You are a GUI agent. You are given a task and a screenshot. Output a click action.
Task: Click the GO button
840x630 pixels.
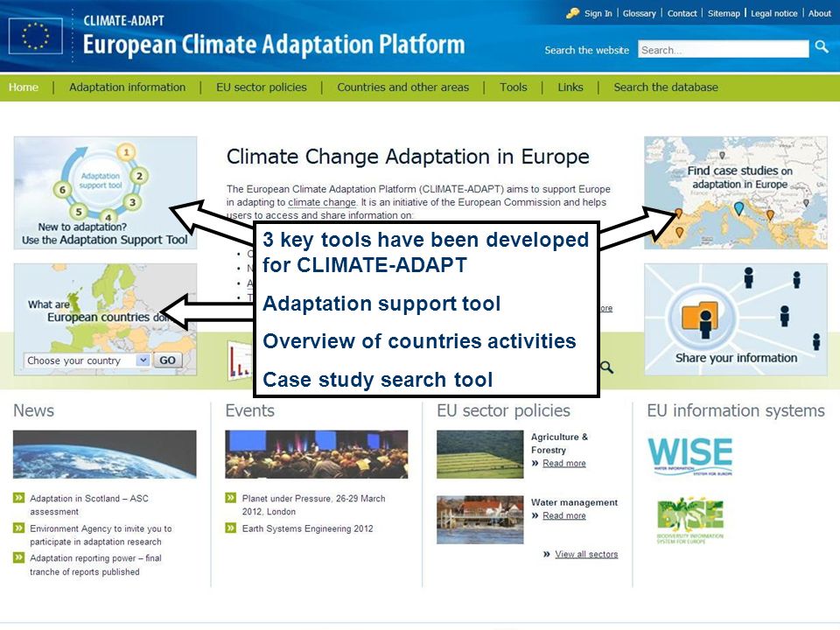(167, 360)
